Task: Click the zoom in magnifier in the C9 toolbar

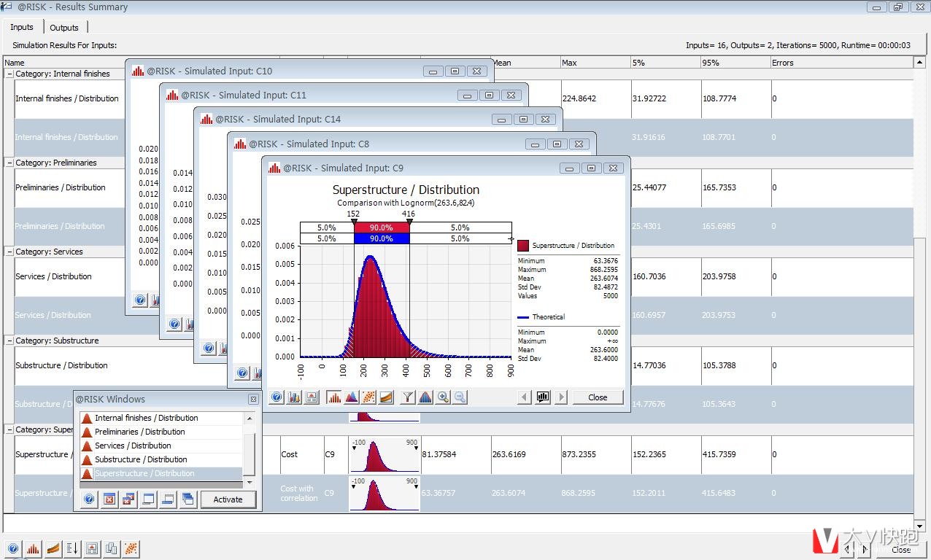Action: tap(443, 397)
